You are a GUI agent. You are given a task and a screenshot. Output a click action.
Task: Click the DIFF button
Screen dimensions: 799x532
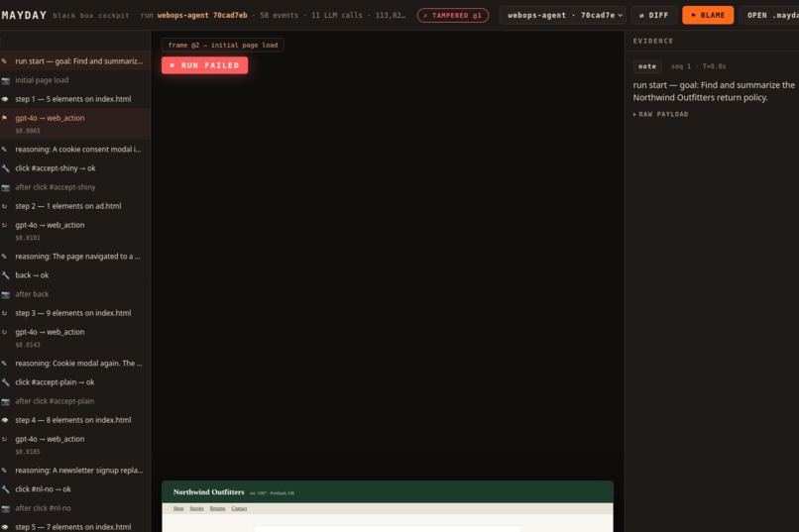(654, 15)
